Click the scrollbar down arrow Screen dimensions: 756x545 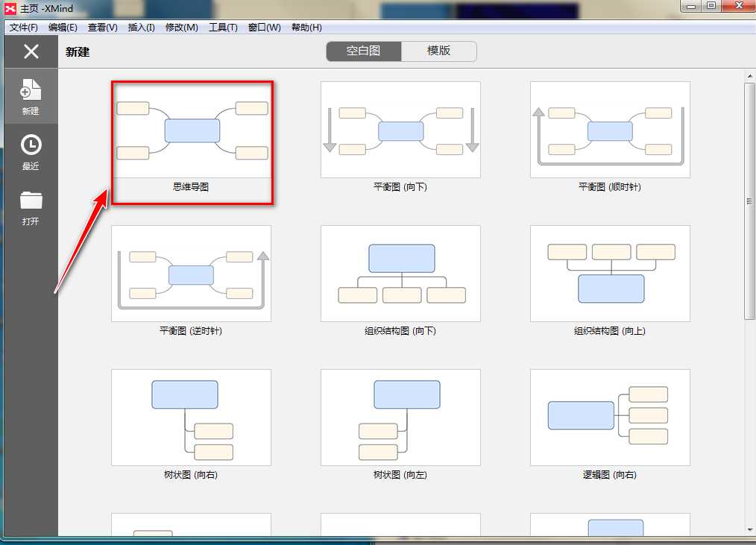pos(749,529)
